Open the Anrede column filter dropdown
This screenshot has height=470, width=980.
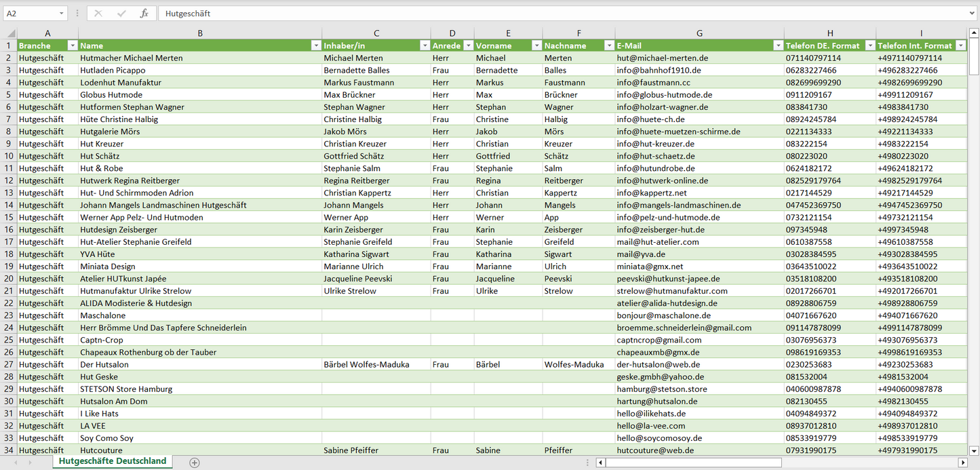467,46
